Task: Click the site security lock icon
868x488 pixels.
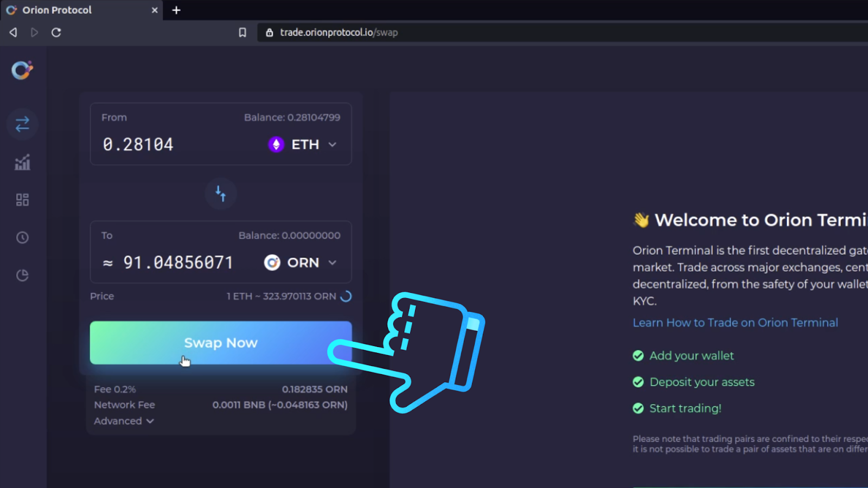Action: [x=269, y=33]
